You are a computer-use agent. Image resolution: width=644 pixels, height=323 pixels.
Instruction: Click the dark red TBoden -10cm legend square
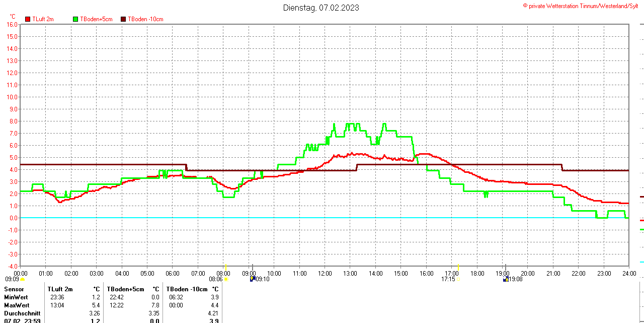(123, 19)
